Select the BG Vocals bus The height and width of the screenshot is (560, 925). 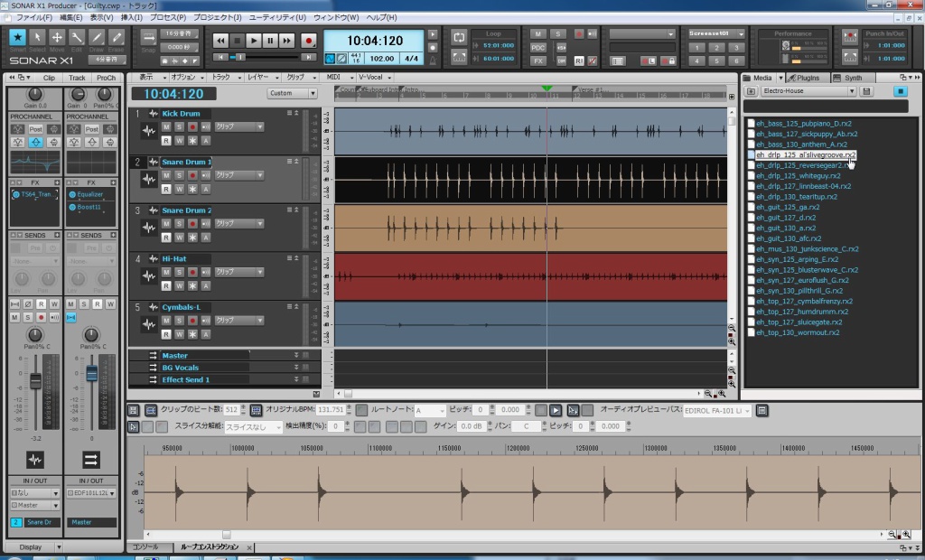click(180, 368)
